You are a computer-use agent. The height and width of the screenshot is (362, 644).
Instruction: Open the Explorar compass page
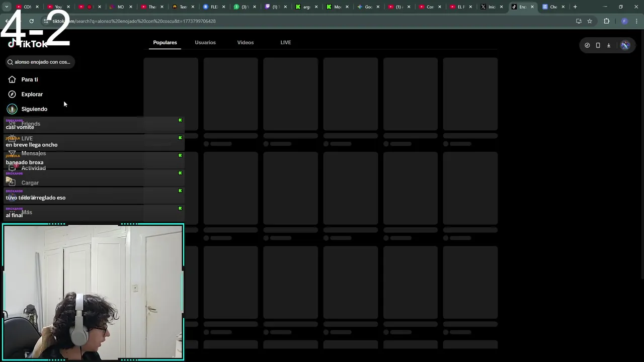tap(26, 94)
